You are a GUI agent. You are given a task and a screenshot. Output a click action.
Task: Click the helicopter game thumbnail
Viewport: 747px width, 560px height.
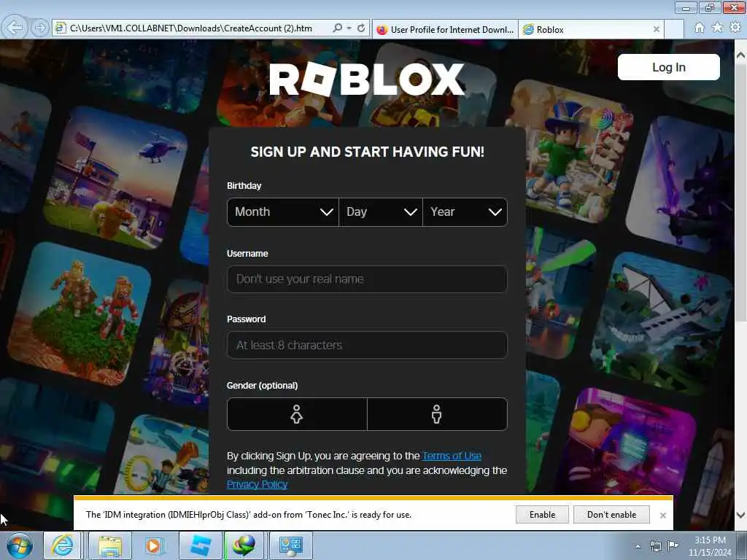tap(116, 177)
